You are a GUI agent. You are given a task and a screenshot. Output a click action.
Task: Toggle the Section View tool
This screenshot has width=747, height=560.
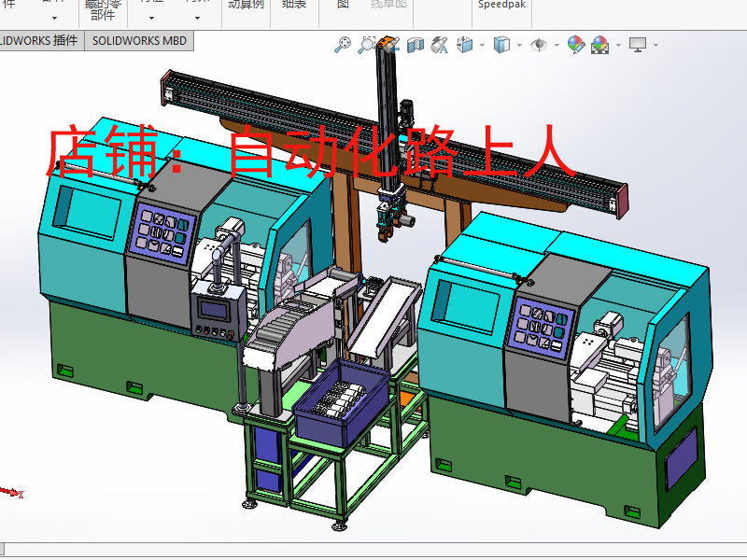[x=416, y=44]
